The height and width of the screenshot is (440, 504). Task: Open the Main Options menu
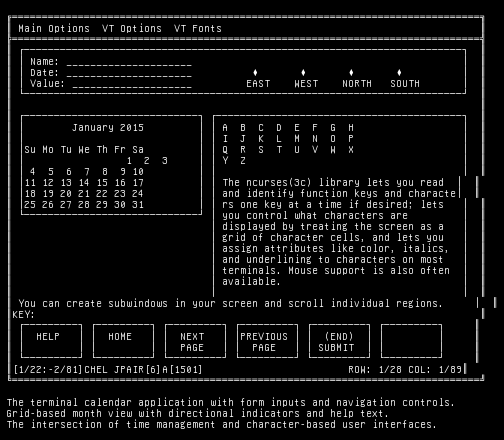(54, 29)
